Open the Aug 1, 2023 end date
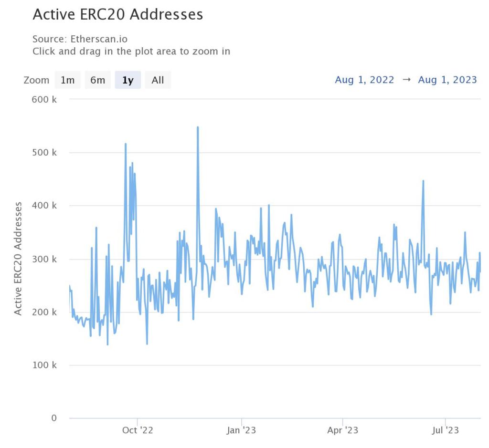 tap(447, 80)
